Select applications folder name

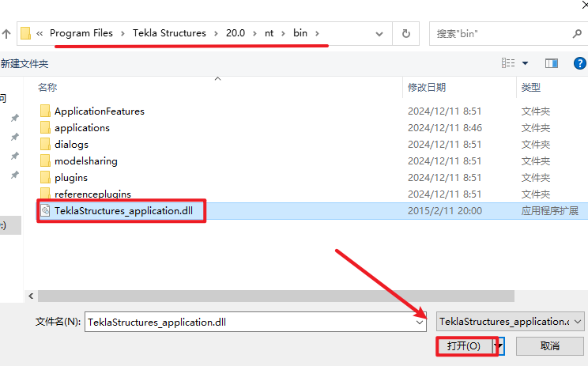pos(82,128)
